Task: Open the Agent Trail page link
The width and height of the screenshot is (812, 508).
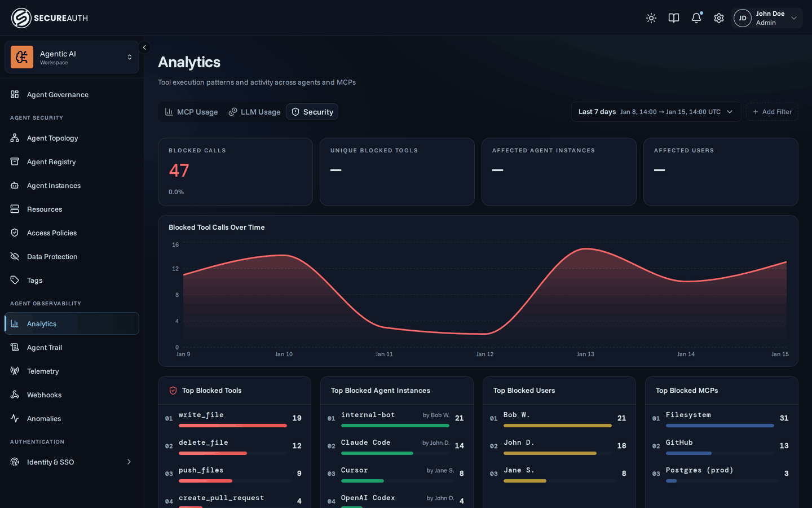Action: pos(72,347)
